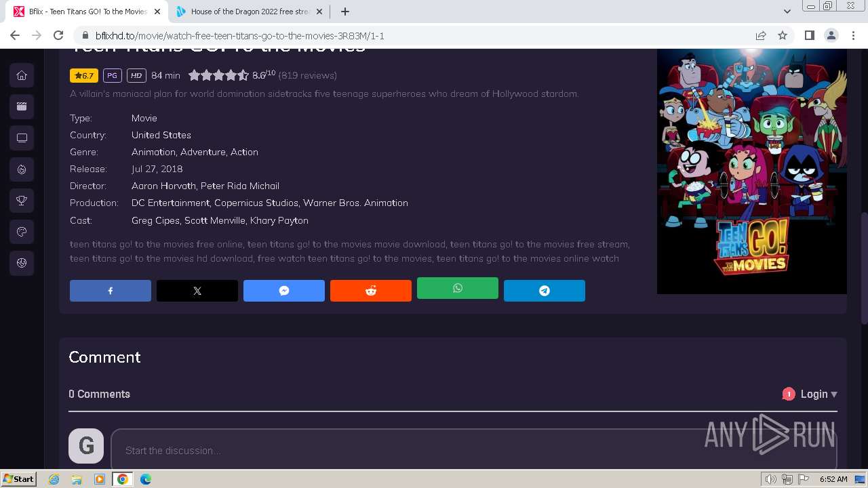Viewport: 868px width, 488px height.
Task: Expand the Login dropdown in comments
Action: pyautogui.click(x=818, y=394)
